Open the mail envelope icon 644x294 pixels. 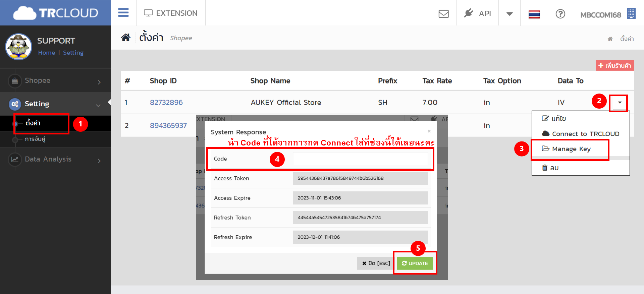(x=443, y=14)
